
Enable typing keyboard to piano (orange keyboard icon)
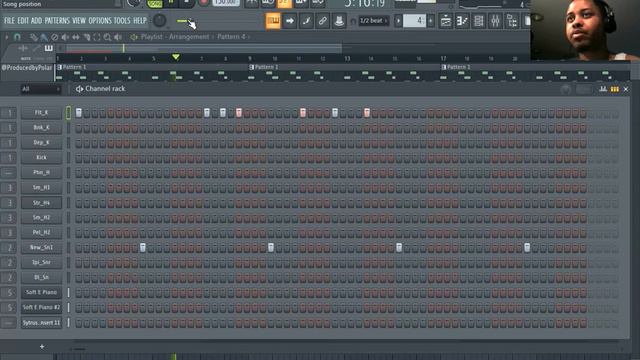(x=273, y=21)
